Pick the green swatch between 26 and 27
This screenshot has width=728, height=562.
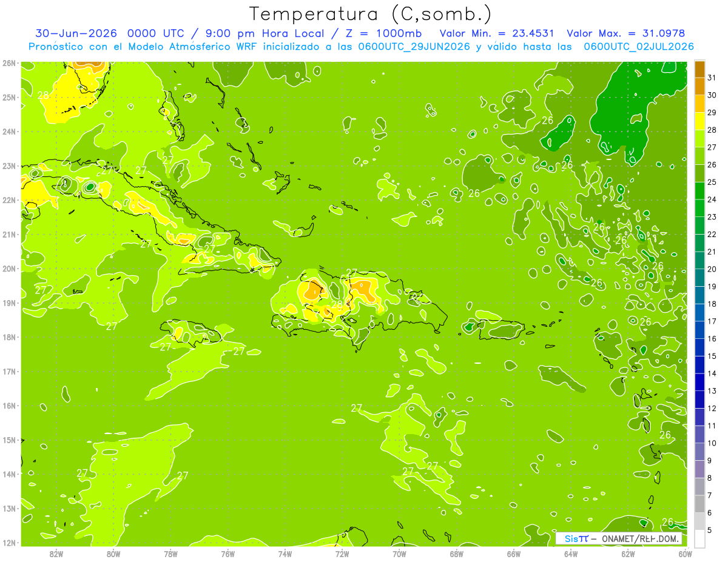699,156
